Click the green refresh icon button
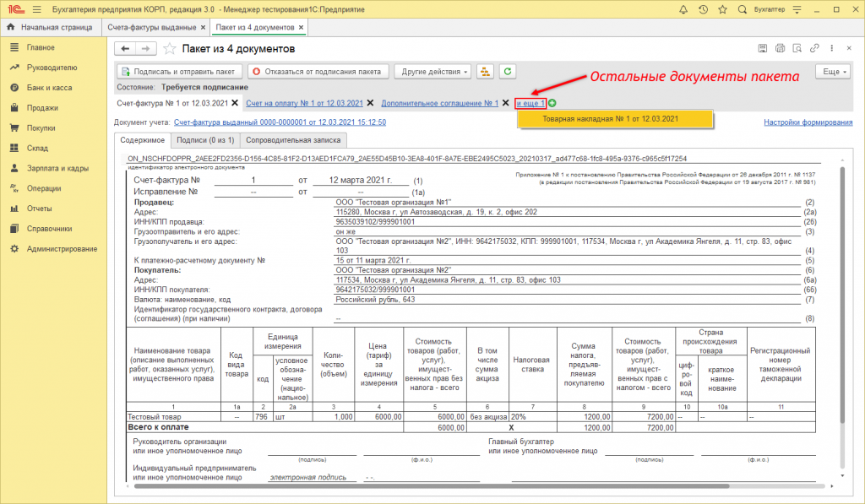 coord(508,72)
